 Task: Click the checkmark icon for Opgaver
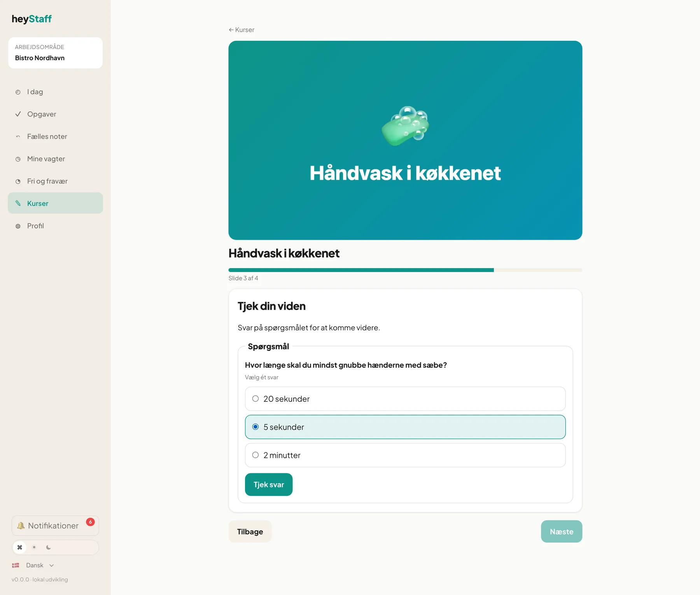[18, 114]
